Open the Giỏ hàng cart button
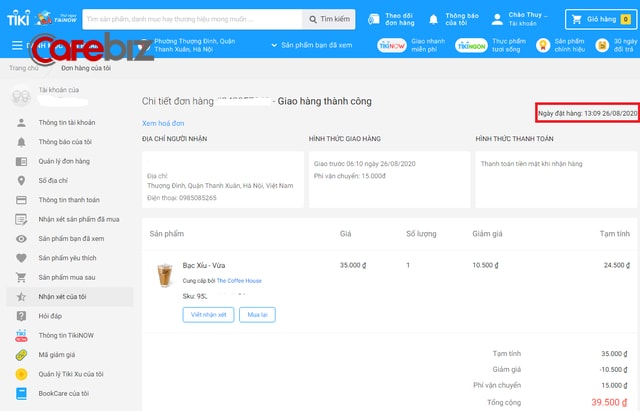The width and height of the screenshot is (640, 411). (600, 19)
